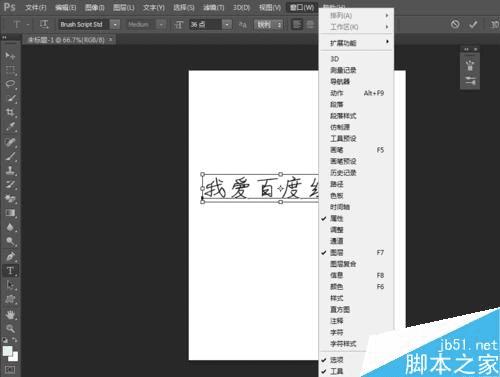Open the anti-aliasing 锐利 dropdown
This screenshot has width=500, height=377.
[268, 24]
